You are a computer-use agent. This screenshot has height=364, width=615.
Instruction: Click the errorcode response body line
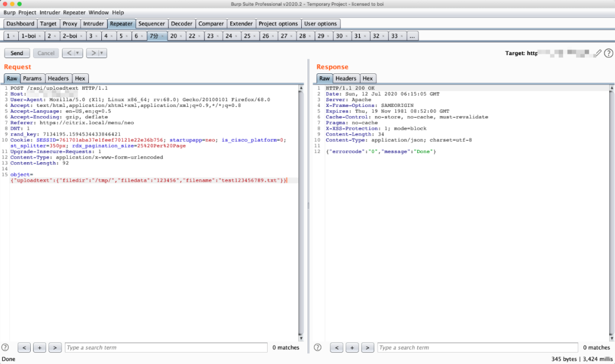[x=380, y=151]
